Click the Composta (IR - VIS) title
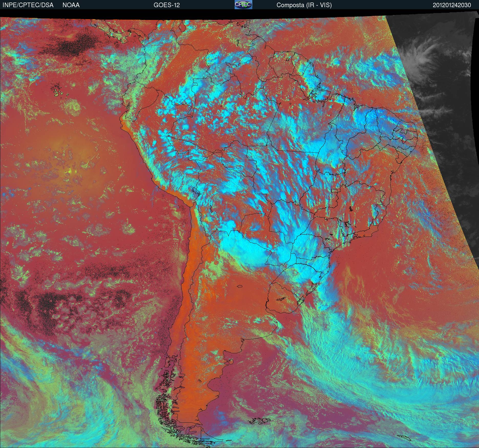The width and height of the screenshot is (479, 448). [304, 5]
